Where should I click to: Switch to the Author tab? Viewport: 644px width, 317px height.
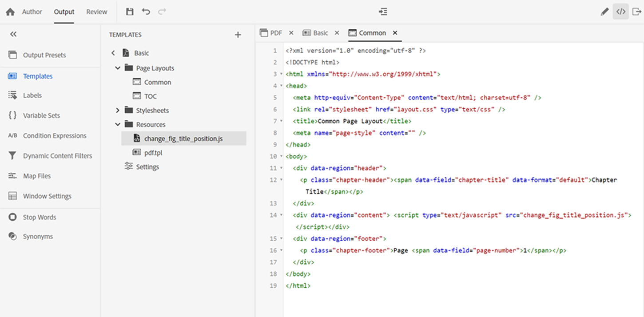pos(32,12)
